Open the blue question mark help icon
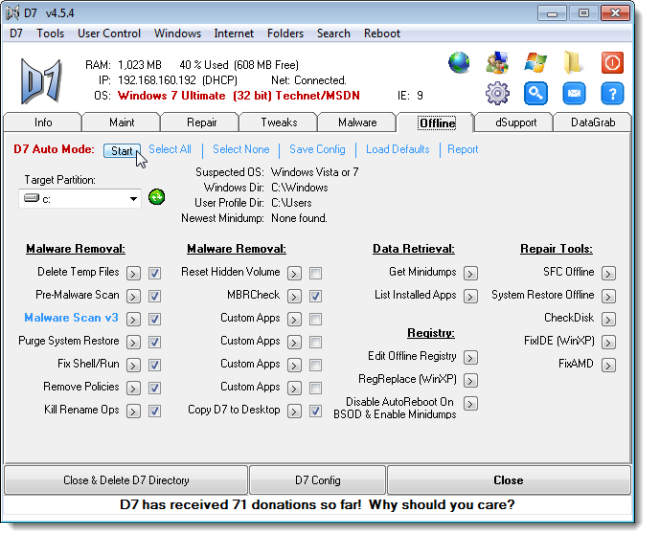This screenshot has width=650, height=538. point(612,93)
